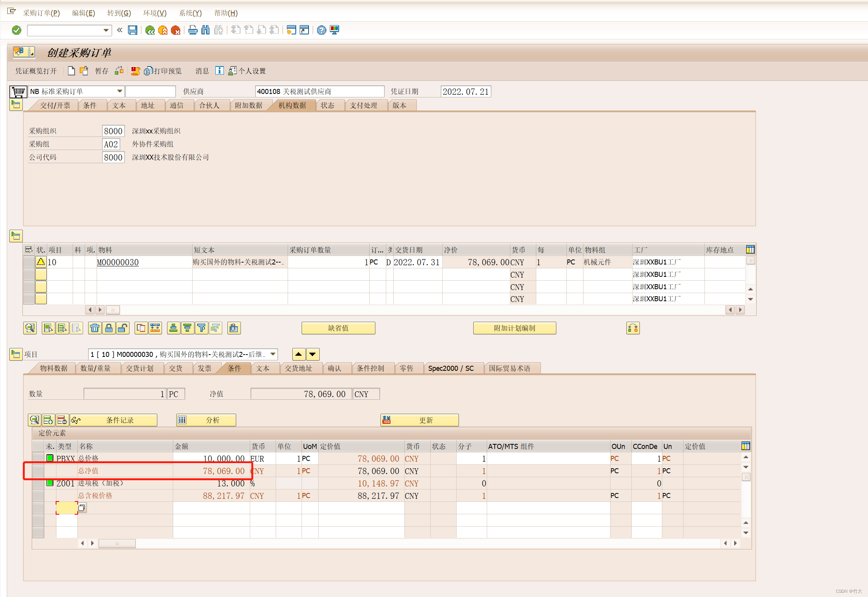This screenshot has height=597, width=868.
Task: Click the 采购组 input field A02
Action: [111, 144]
